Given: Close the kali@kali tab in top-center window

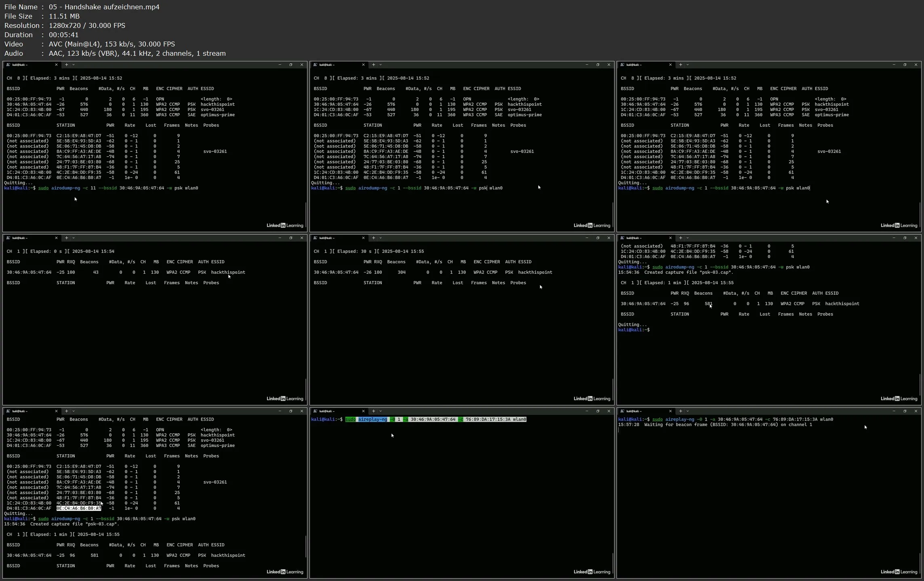Looking at the screenshot, I should [363, 65].
